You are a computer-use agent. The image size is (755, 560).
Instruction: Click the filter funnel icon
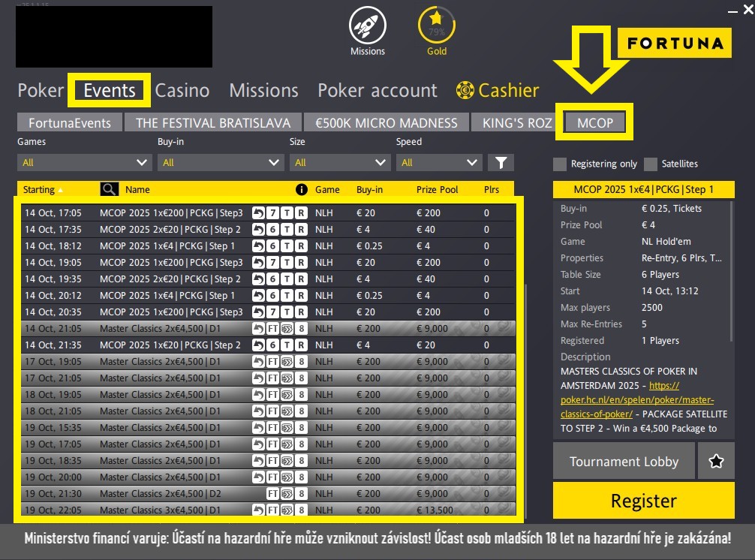point(501,163)
